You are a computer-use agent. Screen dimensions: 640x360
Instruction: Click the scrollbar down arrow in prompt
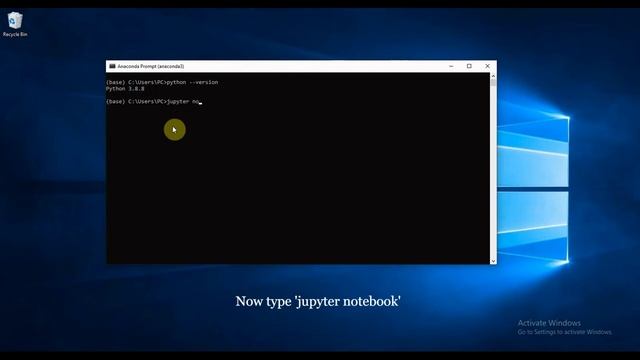tap(493, 261)
